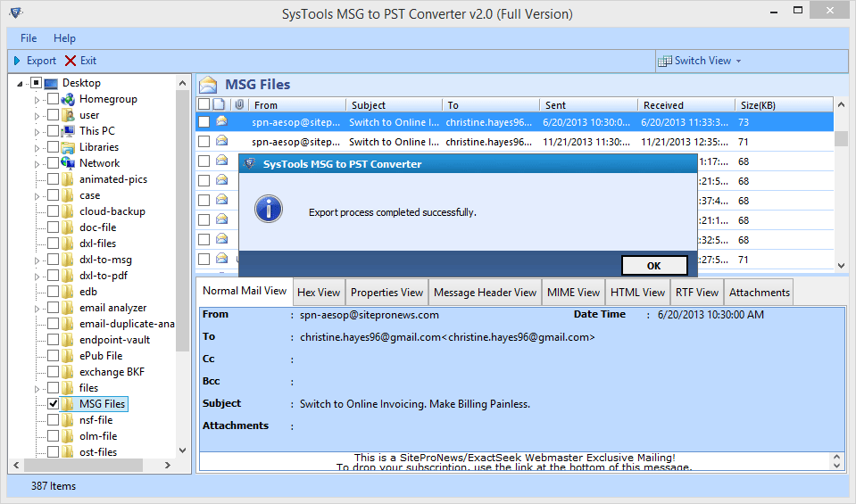856x504 pixels.
Task: Click the MSG Files folder icon in tree
Action: (x=68, y=403)
